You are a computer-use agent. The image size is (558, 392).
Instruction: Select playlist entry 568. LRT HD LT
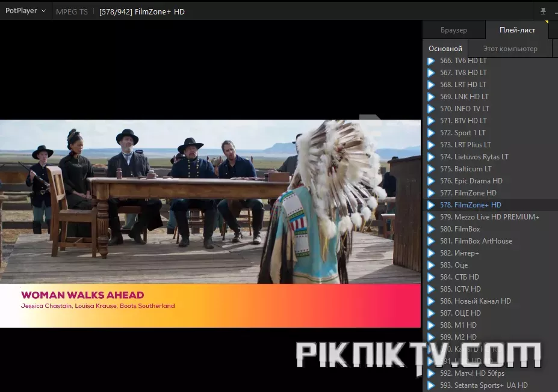click(x=463, y=85)
